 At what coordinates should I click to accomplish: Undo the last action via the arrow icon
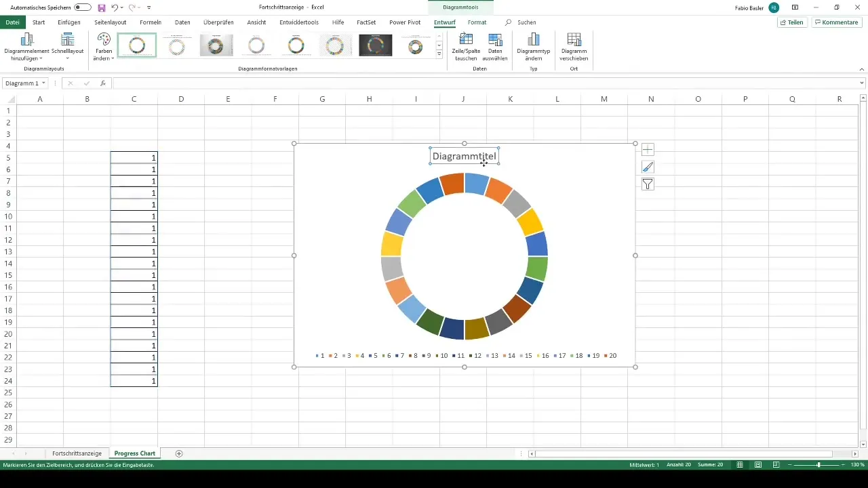point(115,7)
